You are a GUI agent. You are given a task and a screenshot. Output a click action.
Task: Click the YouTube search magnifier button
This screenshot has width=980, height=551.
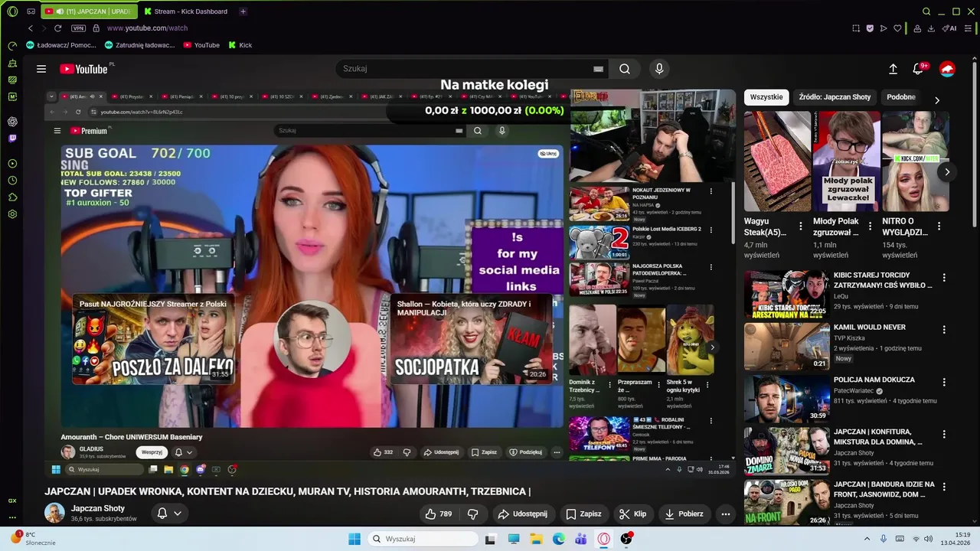[x=625, y=69]
